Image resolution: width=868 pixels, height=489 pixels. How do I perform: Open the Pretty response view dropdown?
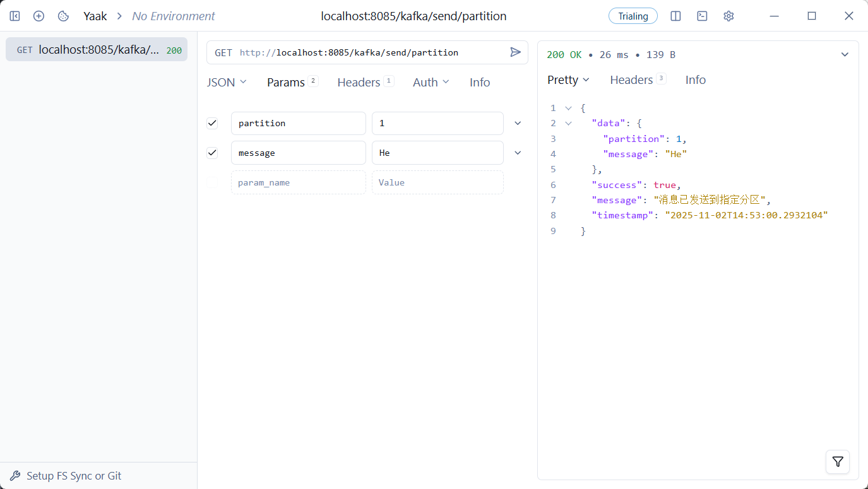click(x=568, y=80)
